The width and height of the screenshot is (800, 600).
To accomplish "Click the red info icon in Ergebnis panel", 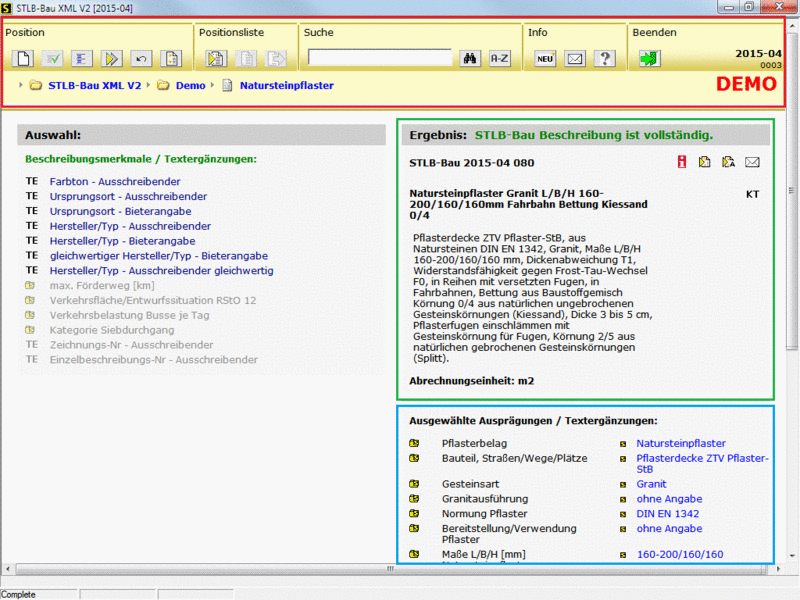I will click(682, 162).
